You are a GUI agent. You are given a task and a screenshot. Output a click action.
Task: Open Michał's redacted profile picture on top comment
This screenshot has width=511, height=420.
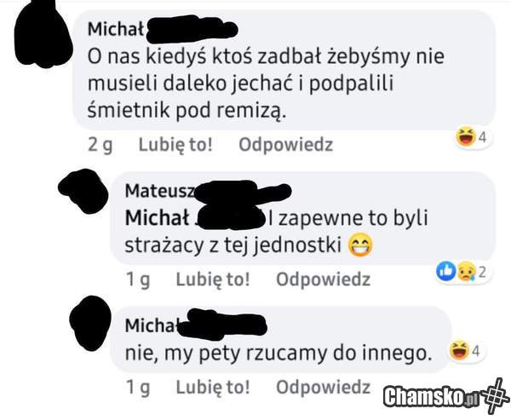coord(43,34)
